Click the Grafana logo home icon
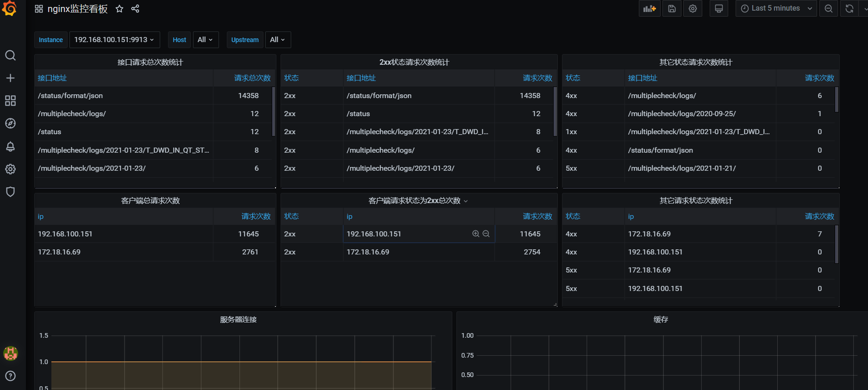The height and width of the screenshot is (390, 868). (9, 8)
